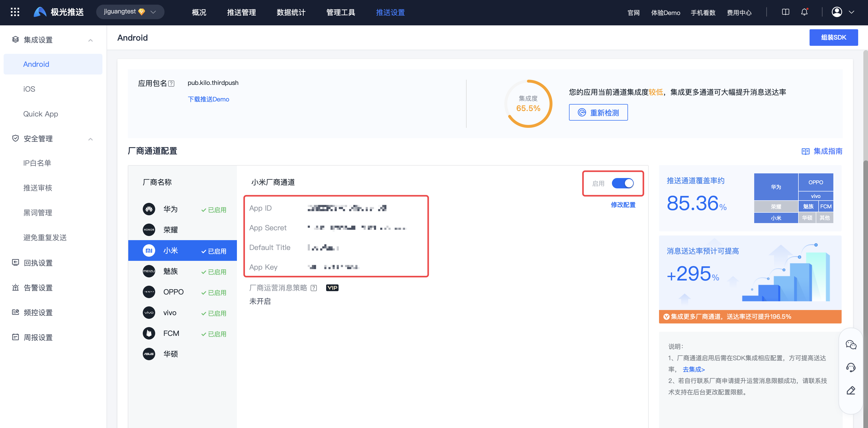Select the vivo vendor row
This screenshot has height=428, width=868.
click(x=182, y=313)
